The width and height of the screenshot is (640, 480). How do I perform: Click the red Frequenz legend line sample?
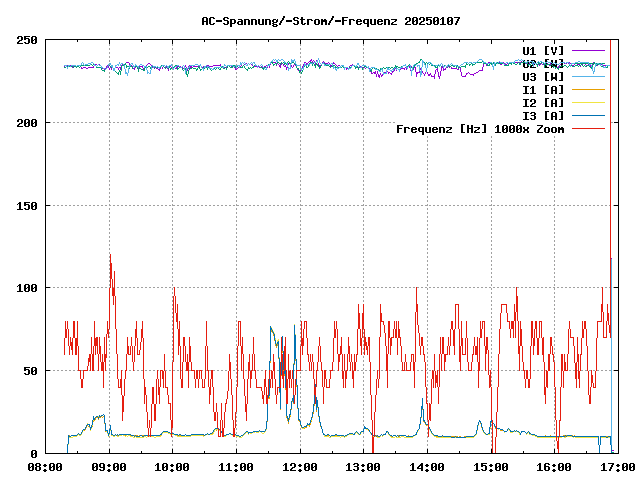[589, 128]
